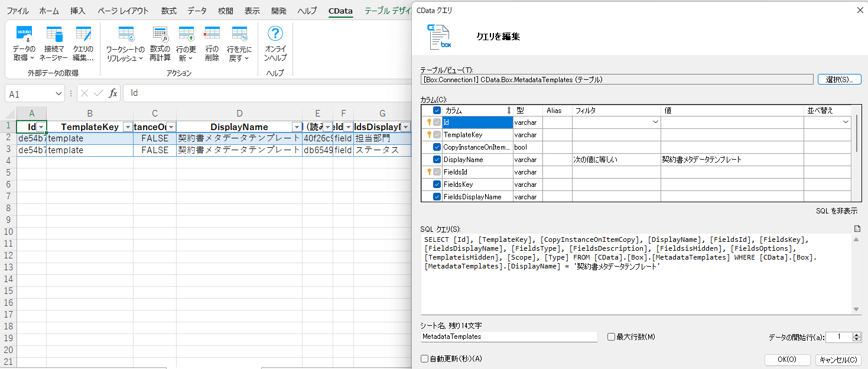Click the 行の削除 ribbon icon
Image resolution: width=868 pixels, height=369 pixels.
(212, 44)
